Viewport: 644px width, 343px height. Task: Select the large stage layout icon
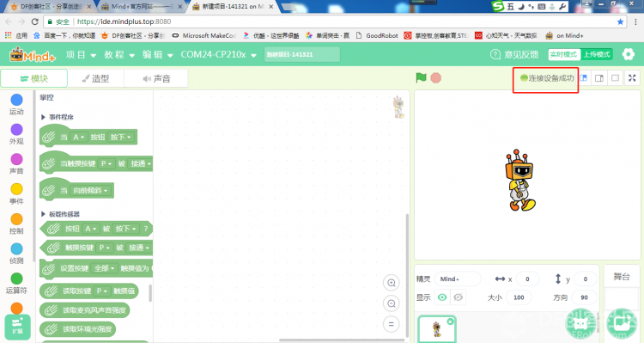615,77
